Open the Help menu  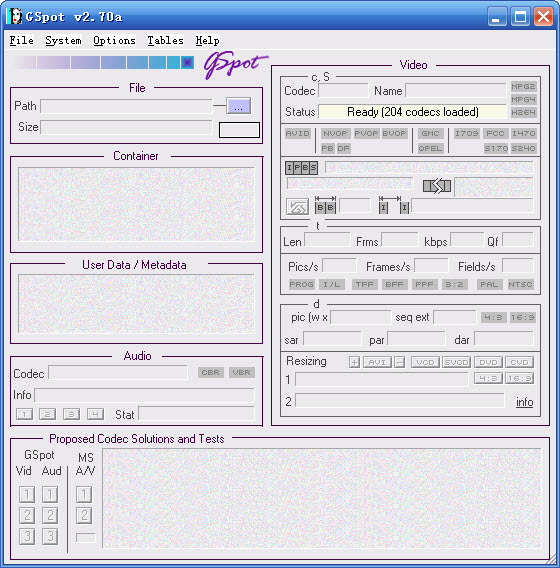(x=207, y=40)
